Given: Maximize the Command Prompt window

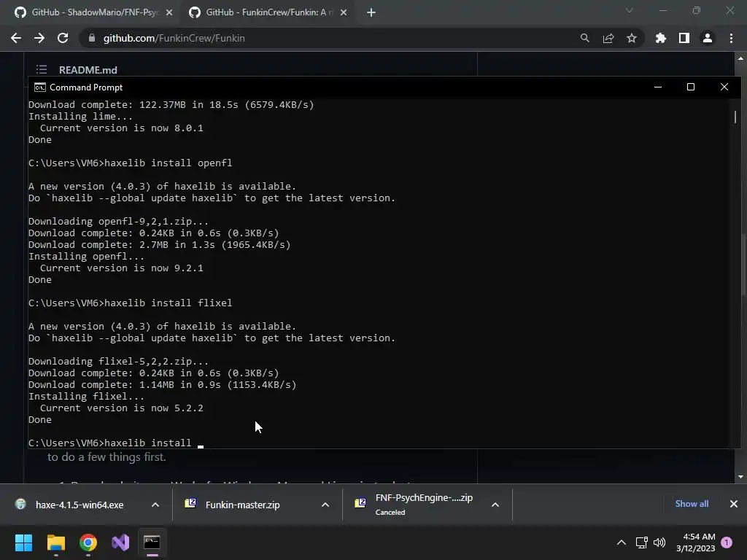Looking at the screenshot, I should pos(690,87).
